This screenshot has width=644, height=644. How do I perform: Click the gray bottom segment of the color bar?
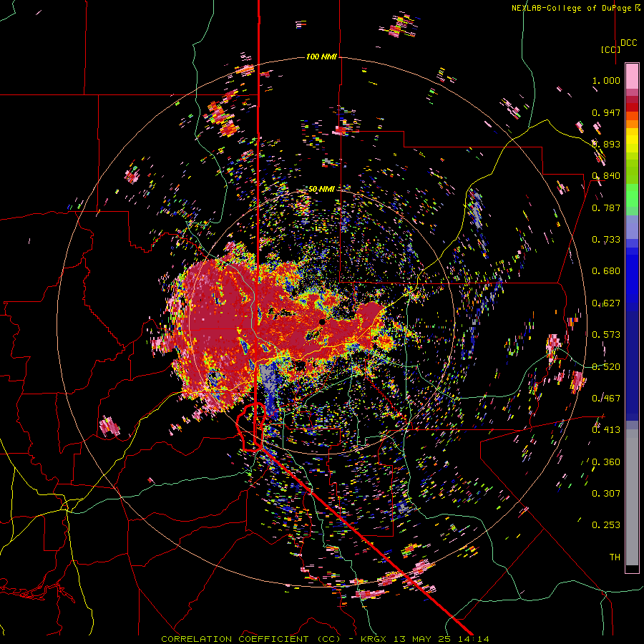pyautogui.click(x=632, y=497)
